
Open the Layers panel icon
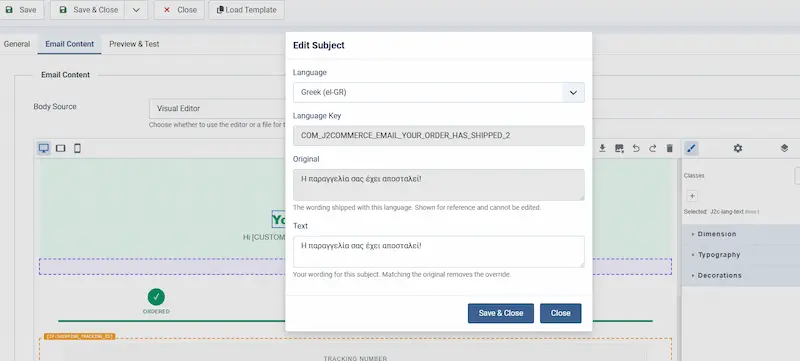click(784, 148)
